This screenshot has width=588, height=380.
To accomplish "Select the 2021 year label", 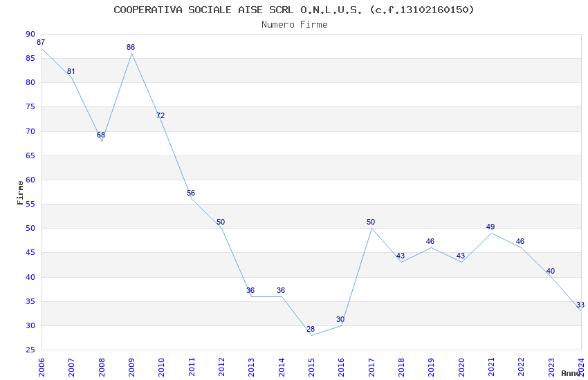I will pos(492,367).
